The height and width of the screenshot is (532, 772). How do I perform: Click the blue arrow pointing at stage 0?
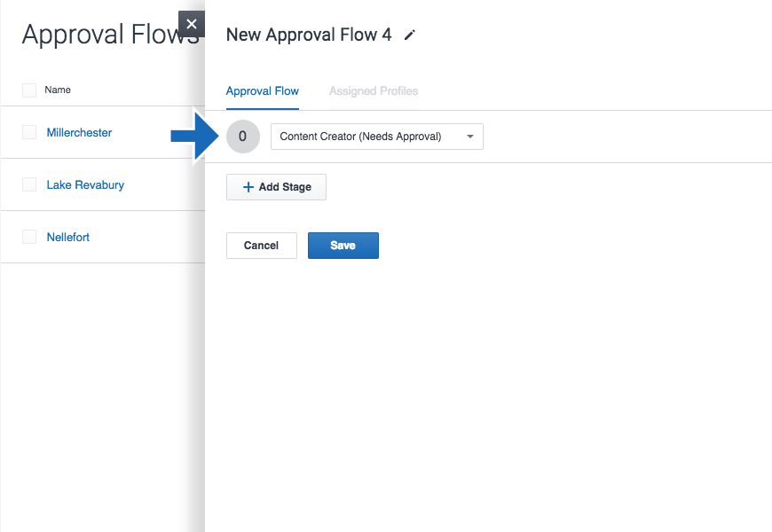[189, 136]
